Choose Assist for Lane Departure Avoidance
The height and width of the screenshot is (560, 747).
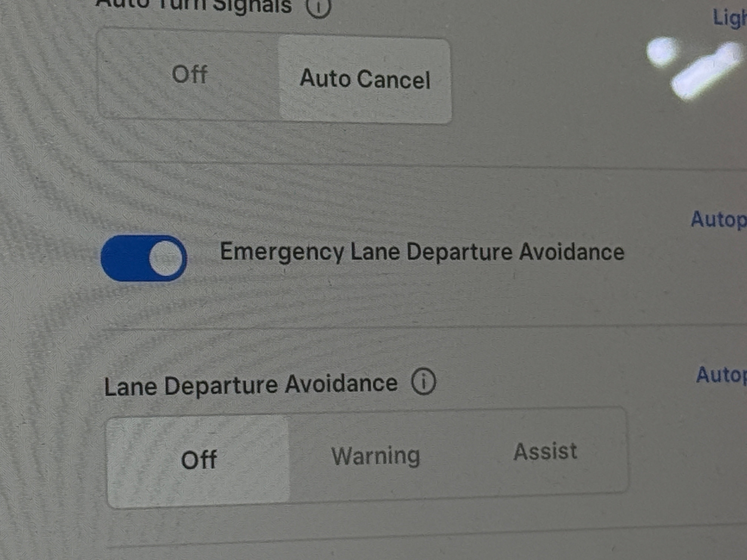545,451
